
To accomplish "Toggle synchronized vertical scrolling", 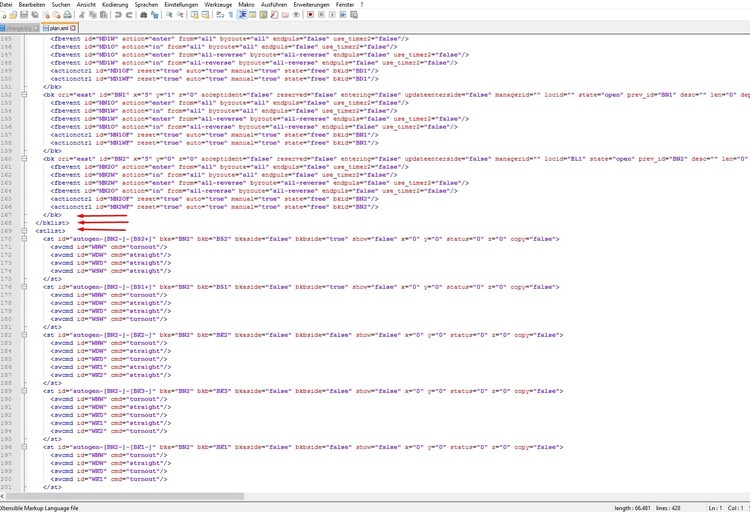I will (x=194, y=15).
